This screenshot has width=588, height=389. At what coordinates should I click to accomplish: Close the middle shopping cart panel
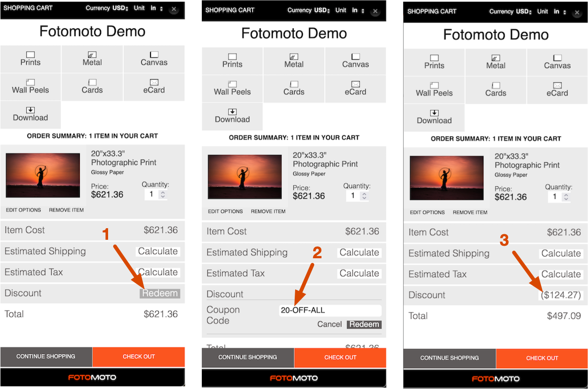(375, 11)
